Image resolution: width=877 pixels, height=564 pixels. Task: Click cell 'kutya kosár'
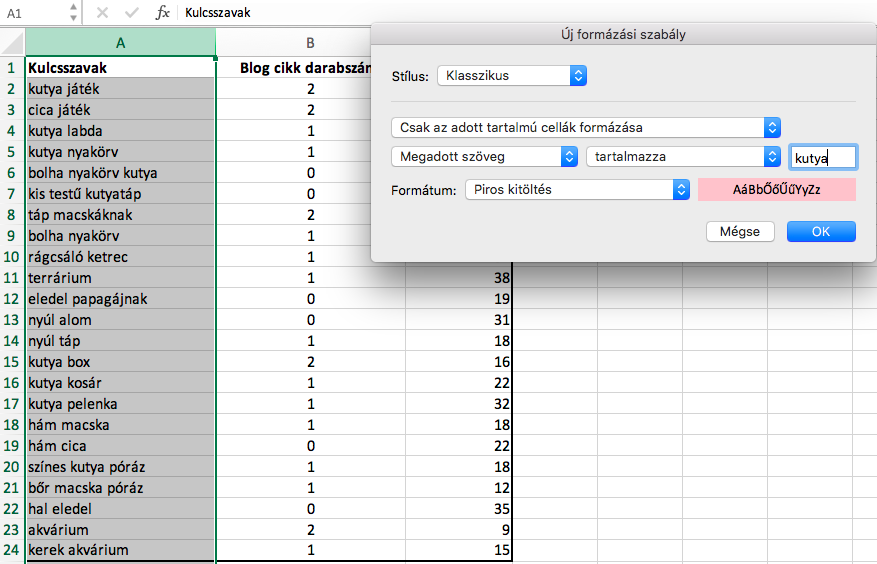[120, 383]
